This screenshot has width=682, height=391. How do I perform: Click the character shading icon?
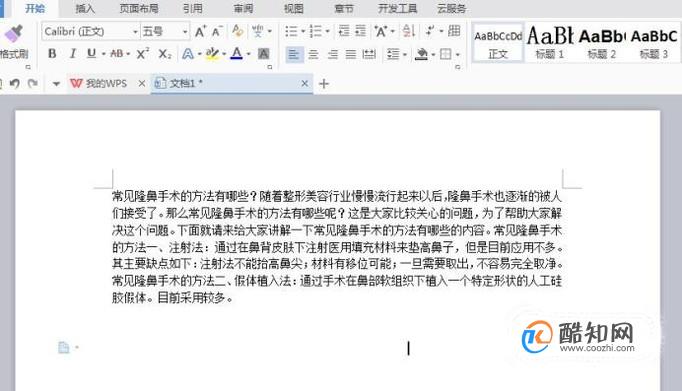[x=263, y=54]
